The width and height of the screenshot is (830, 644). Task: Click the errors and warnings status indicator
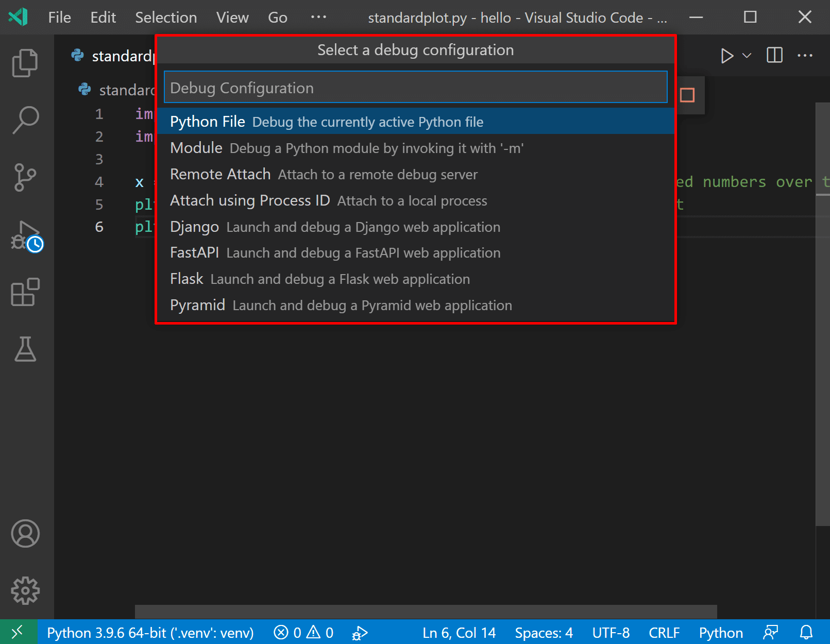coord(303,632)
